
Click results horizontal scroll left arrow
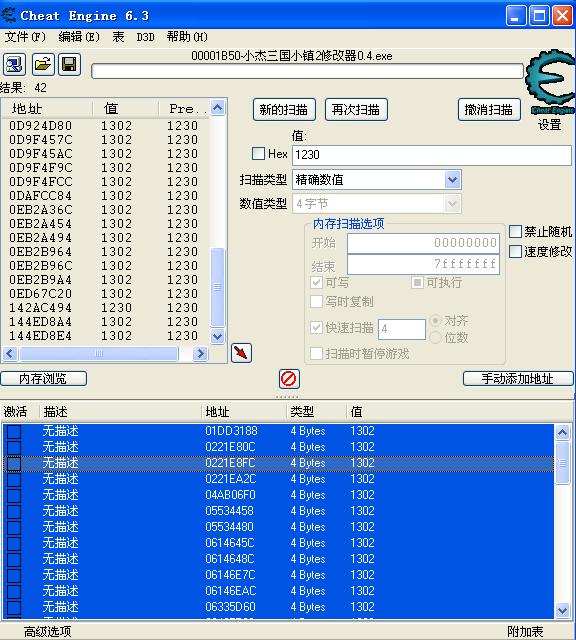(x=10, y=353)
